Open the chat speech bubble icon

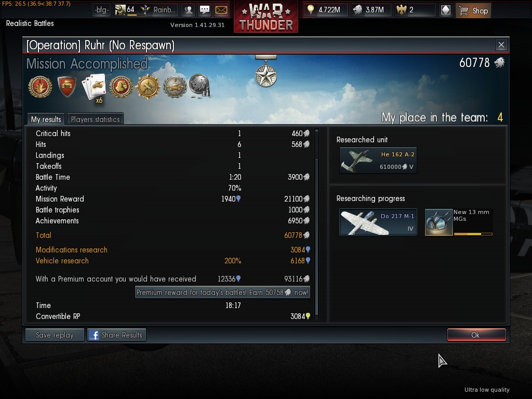(x=205, y=10)
